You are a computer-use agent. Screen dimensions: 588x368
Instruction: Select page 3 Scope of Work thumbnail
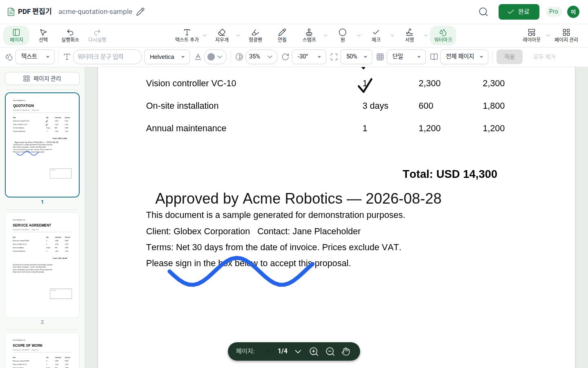(x=42, y=350)
